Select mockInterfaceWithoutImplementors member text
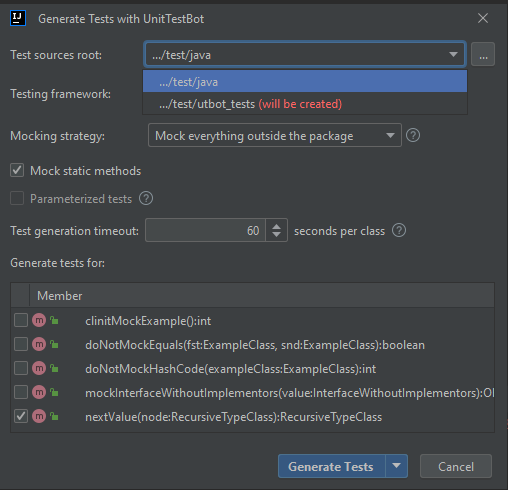This screenshot has width=508, height=490. (x=289, y=393)
